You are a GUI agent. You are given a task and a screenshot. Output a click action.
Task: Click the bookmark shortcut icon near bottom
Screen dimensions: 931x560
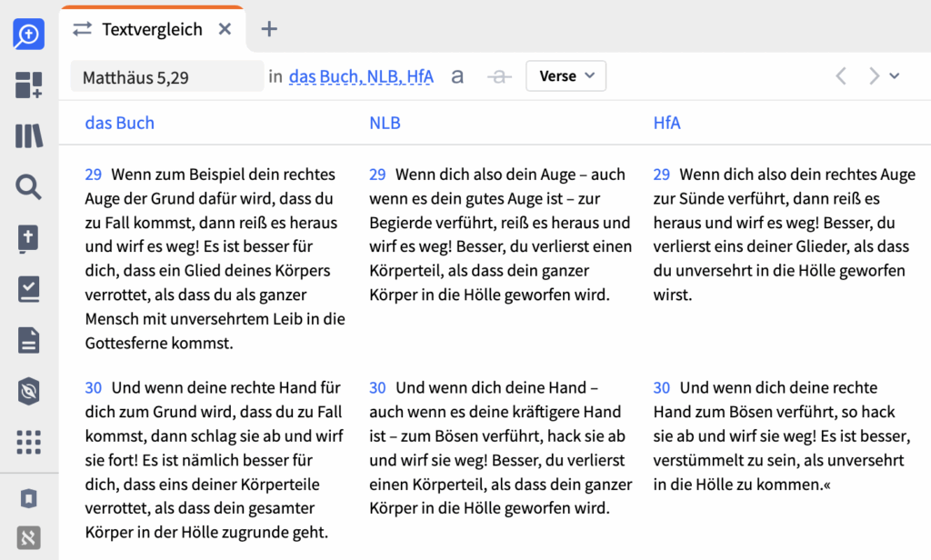(28, 498)
